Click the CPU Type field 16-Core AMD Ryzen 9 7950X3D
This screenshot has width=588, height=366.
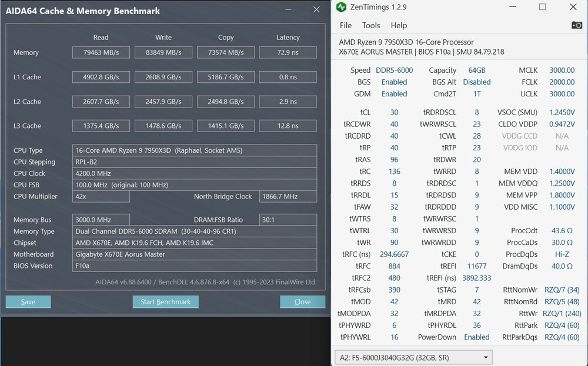(195, 150)
